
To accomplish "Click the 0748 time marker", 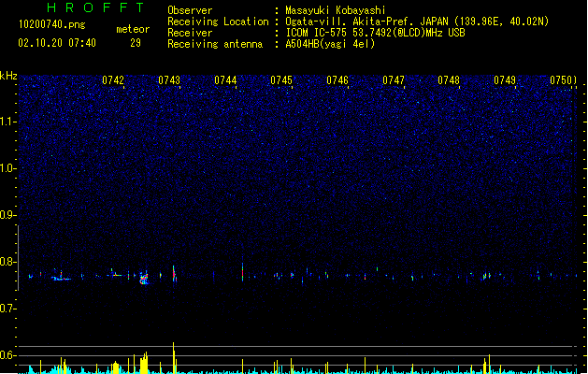I will [x=449, y=80].
